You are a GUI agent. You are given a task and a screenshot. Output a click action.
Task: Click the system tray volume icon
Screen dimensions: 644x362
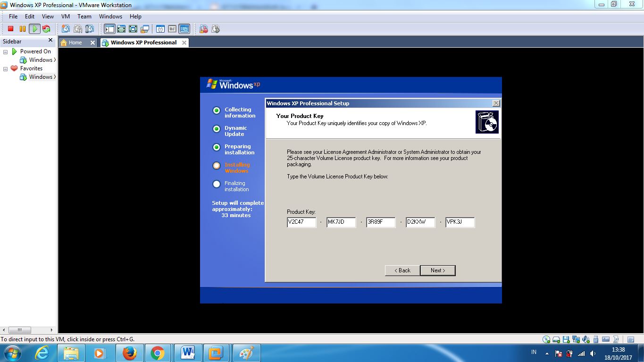593,353
